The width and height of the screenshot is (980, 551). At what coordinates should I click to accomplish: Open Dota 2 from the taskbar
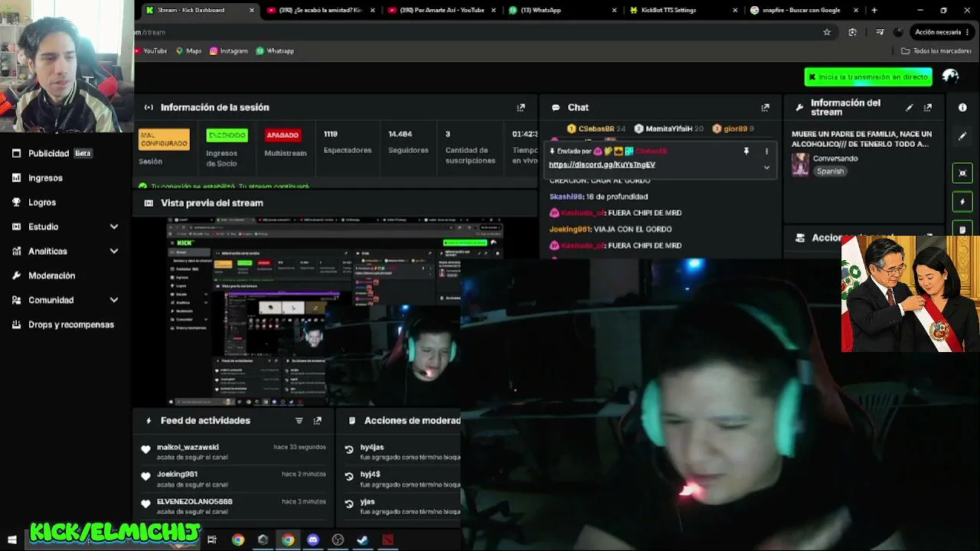point(387,540)
